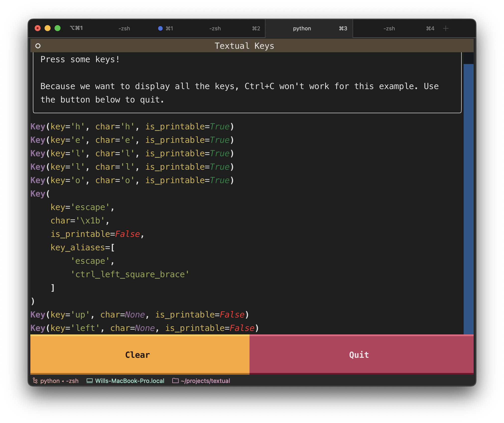Switch to the -zsh tab labeled ⌘2

(x=215, y=29)
